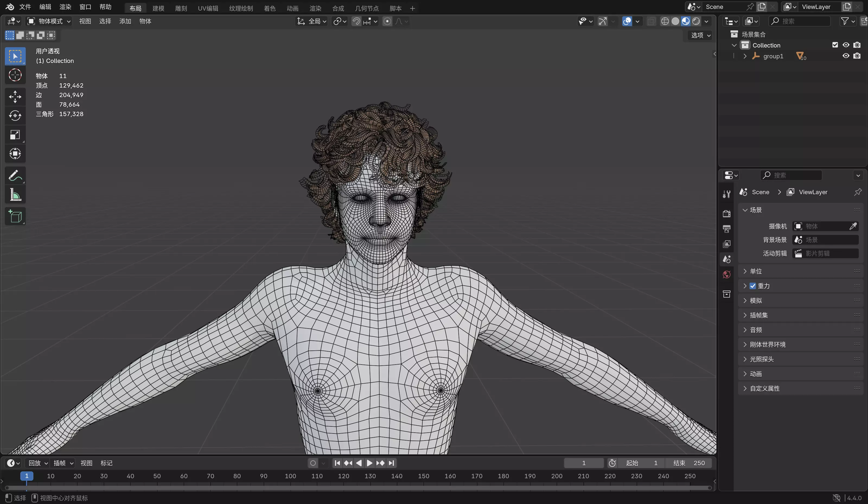868x504 pixels.
Task: Switch to the Sculpting workspace tab
Action: (x=181, y=8)
